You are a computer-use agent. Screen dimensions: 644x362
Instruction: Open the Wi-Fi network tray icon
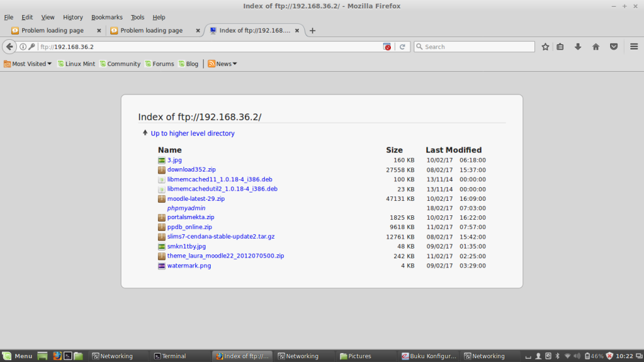click(x=567, y=356)
